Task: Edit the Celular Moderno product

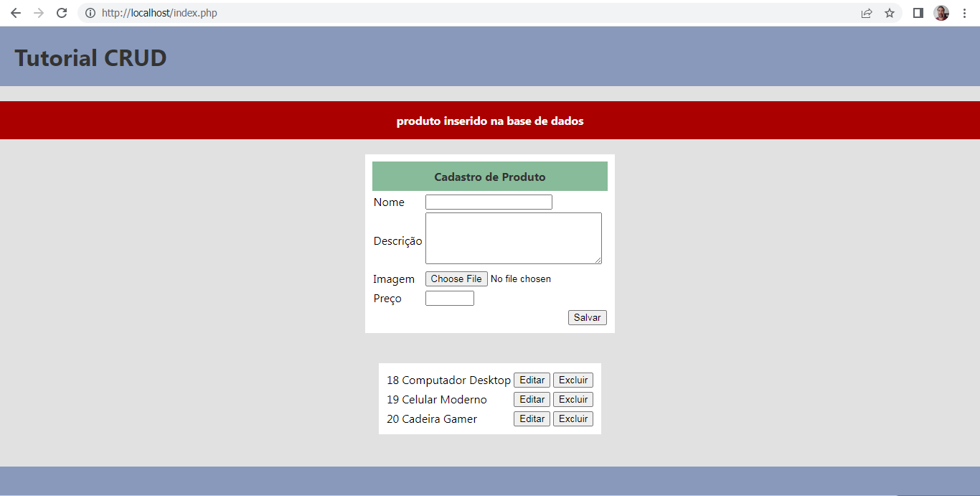Action: coord(532,400)
